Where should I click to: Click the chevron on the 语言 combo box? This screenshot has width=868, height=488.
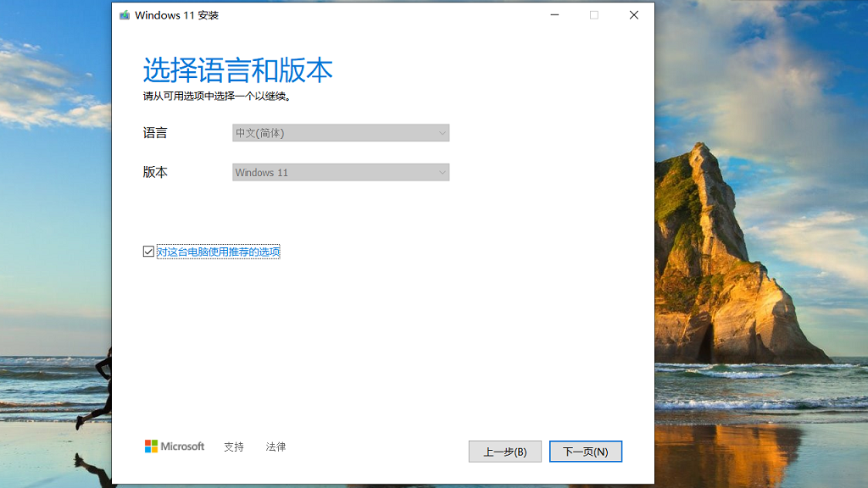(x=441, y=132)
